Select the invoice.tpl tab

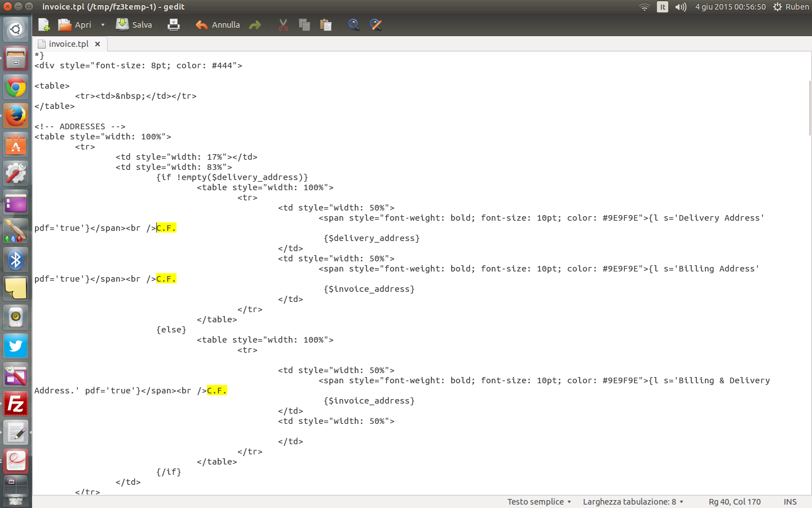click(x=69, y=44)
